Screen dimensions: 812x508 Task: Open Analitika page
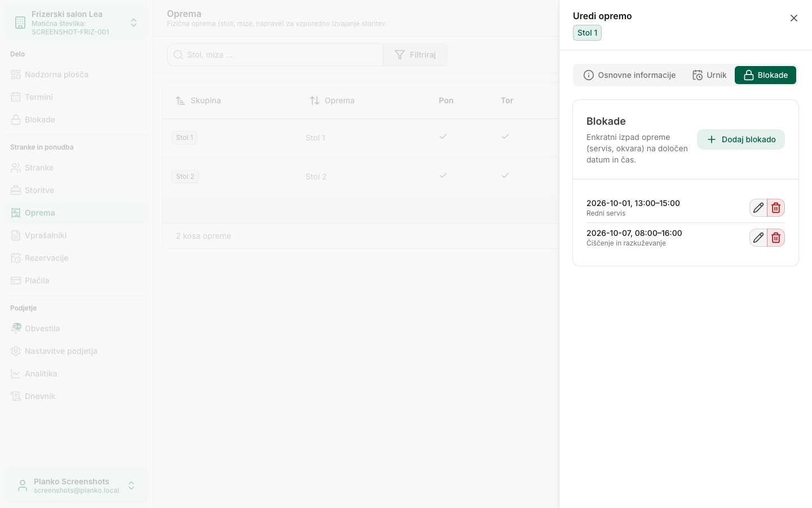pyautogui.click(x=77, y=374)
